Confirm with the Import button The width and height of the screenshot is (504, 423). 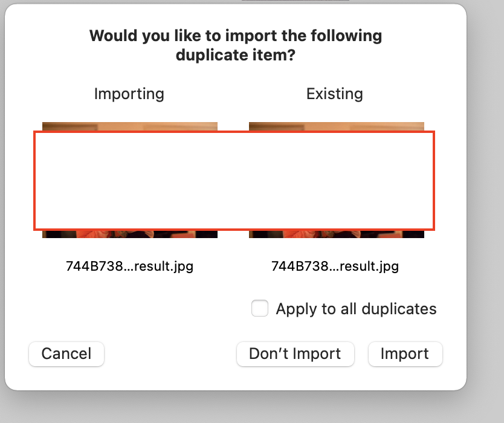click(405, 354)
